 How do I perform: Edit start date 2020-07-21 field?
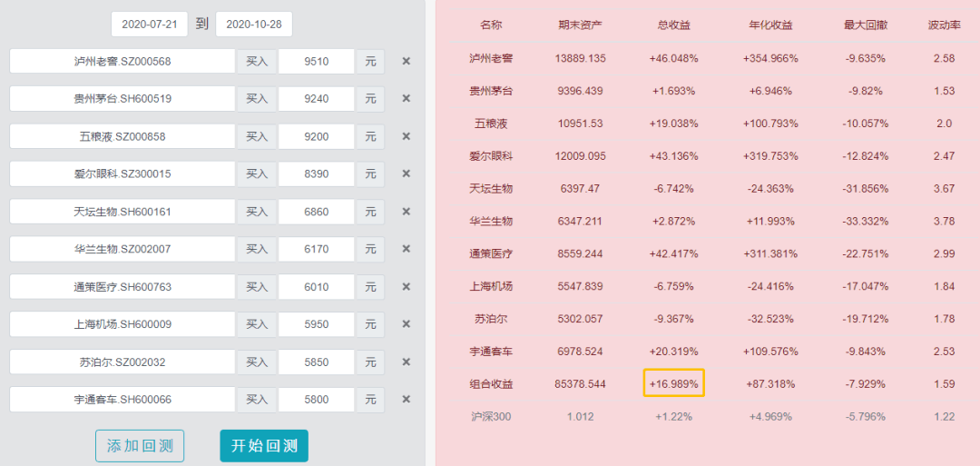(150, 25)
